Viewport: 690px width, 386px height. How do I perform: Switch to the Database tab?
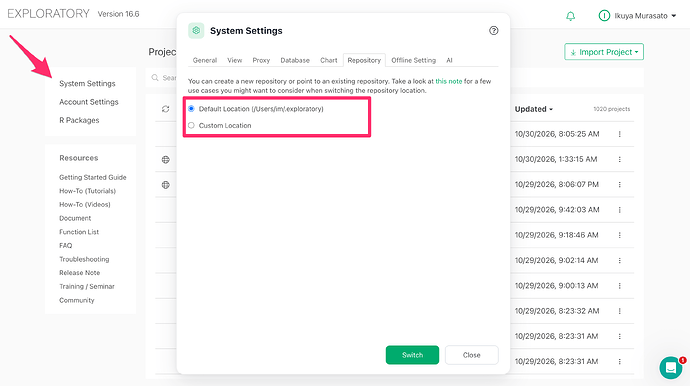tap(295, 60)
